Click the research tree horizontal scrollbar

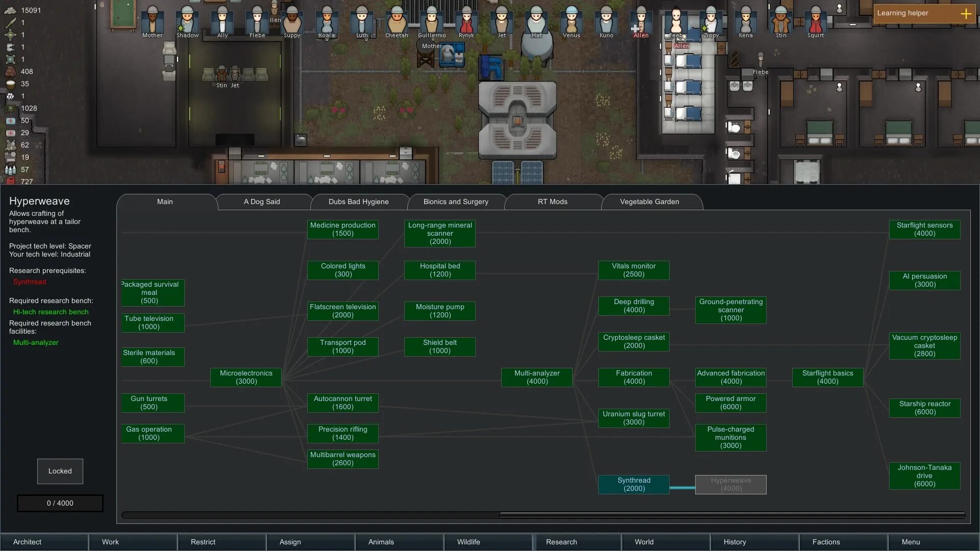(x=731, y=515)
